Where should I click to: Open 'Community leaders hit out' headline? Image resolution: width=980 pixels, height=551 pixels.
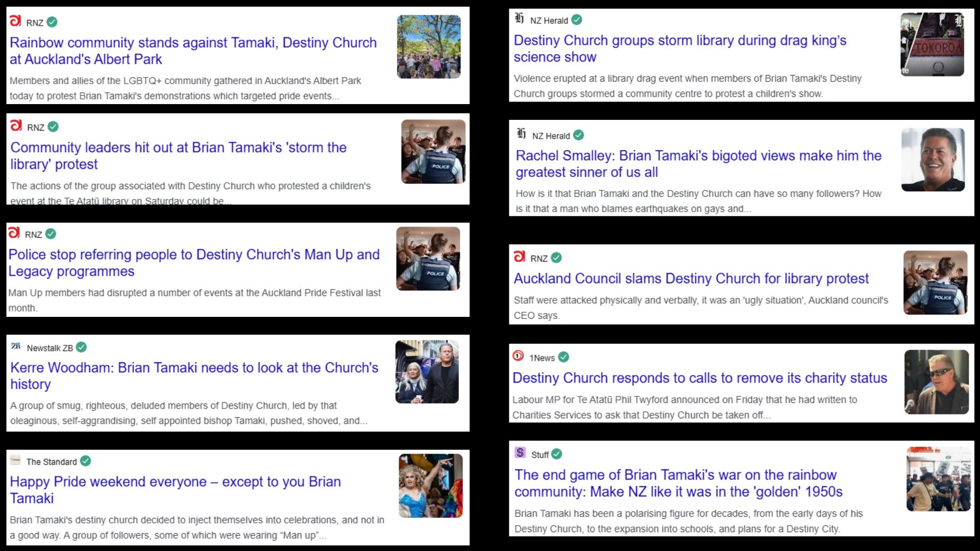[179, 156]
